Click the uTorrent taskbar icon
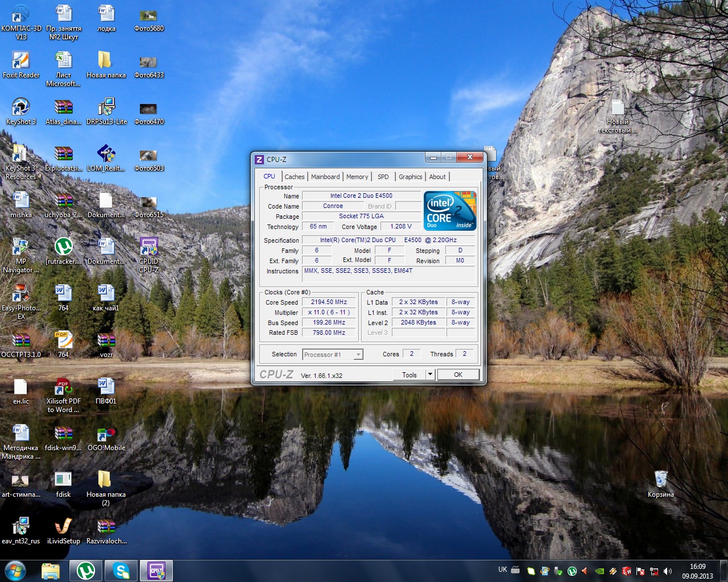728x582 pixels. 86,571
